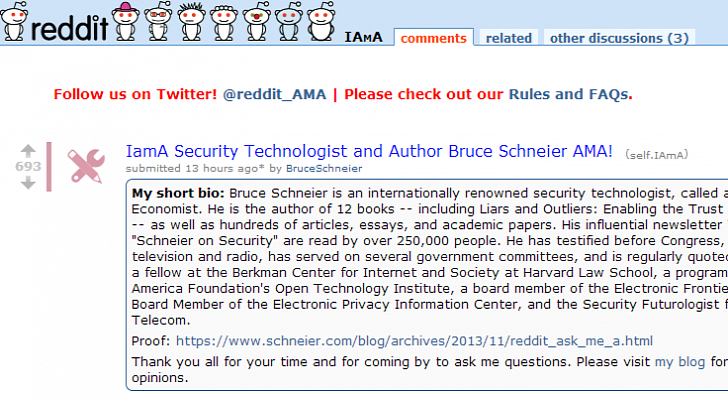Open the Rules link
This screenshot has width=728, height=400.
click(529, 95)
